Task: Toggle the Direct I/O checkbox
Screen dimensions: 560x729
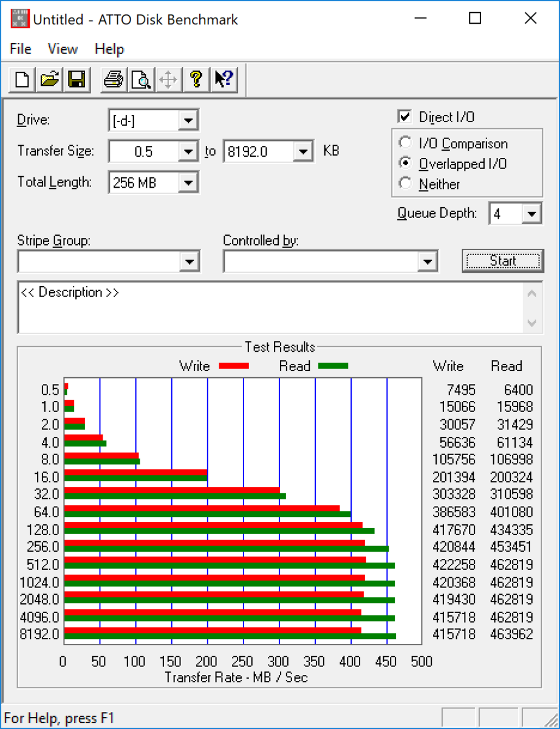Action: (403, 117)
